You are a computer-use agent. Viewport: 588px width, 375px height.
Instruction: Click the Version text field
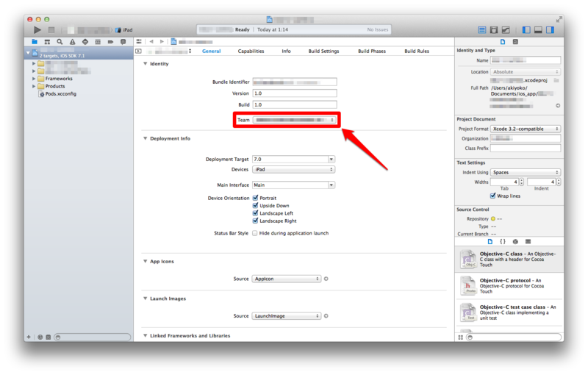coord(295,93)
